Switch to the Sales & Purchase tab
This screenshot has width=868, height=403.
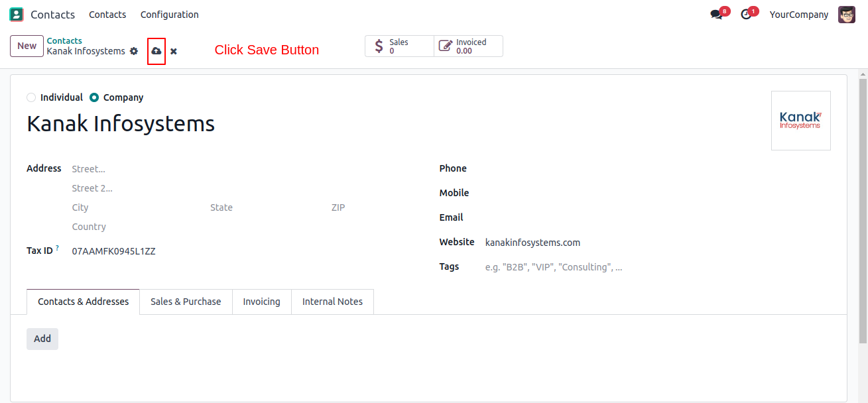(x=186, y=302)
